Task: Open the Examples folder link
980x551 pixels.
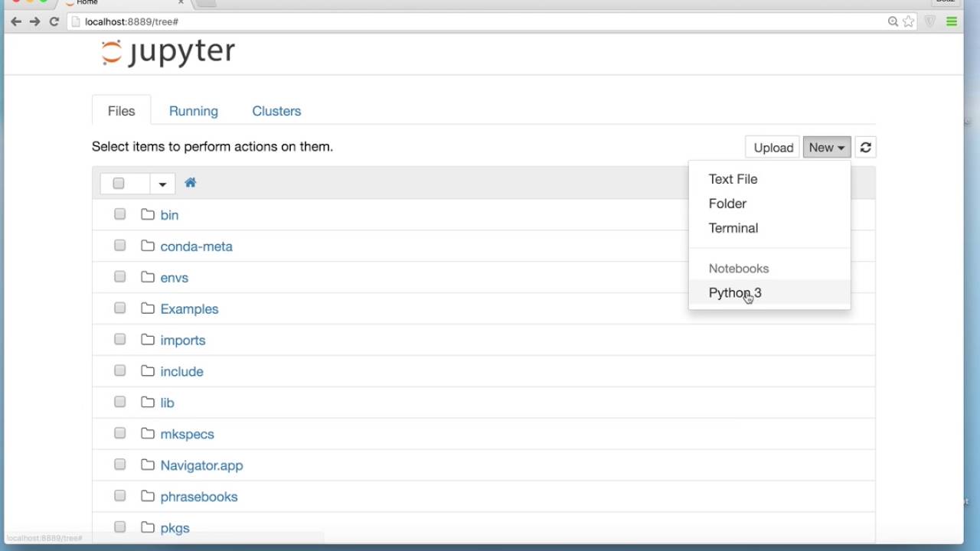Action: pos(190,309)
